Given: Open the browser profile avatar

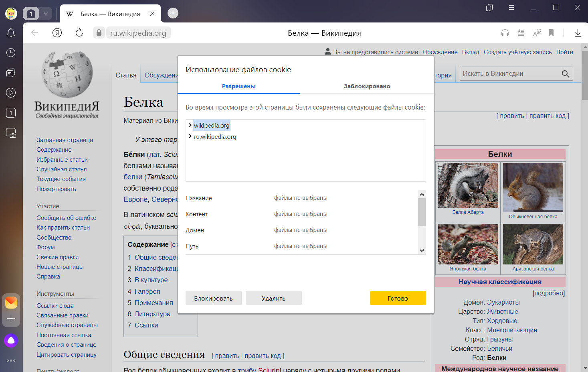Looking at the screenshot, I should pos(11,14).
